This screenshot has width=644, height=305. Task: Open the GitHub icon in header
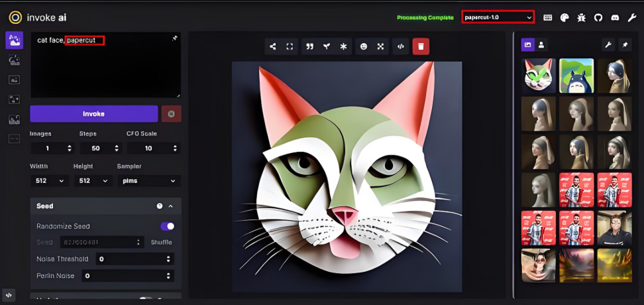point(598,17)
